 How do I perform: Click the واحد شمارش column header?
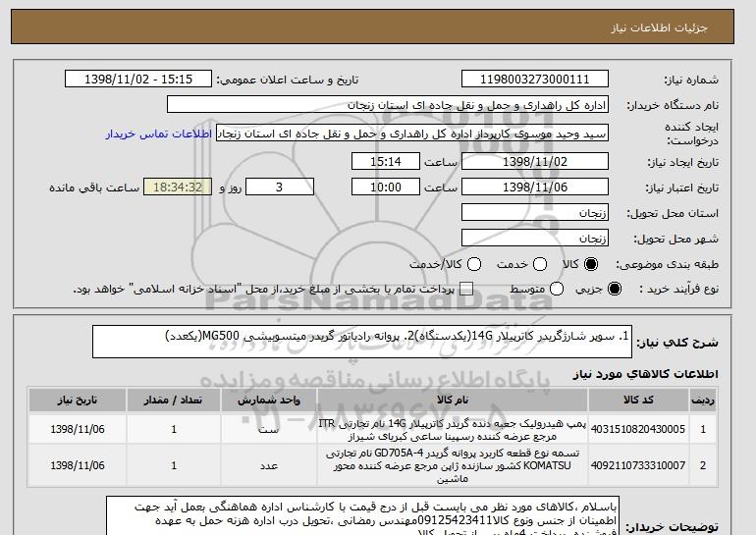pos(269,401)
